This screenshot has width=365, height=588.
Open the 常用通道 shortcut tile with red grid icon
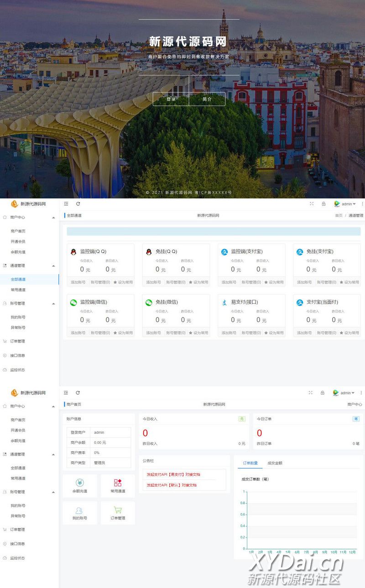click(x=118, y=483)
